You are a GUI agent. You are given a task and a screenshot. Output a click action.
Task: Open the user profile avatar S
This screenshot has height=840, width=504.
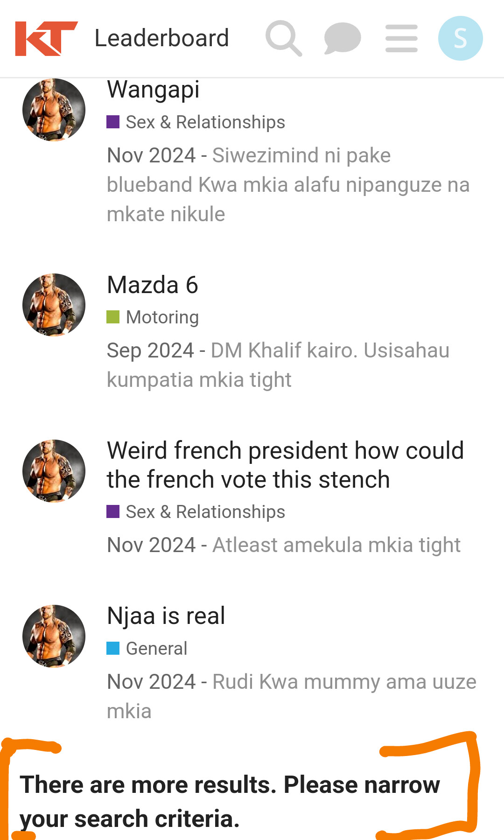(x=460, y=38)
